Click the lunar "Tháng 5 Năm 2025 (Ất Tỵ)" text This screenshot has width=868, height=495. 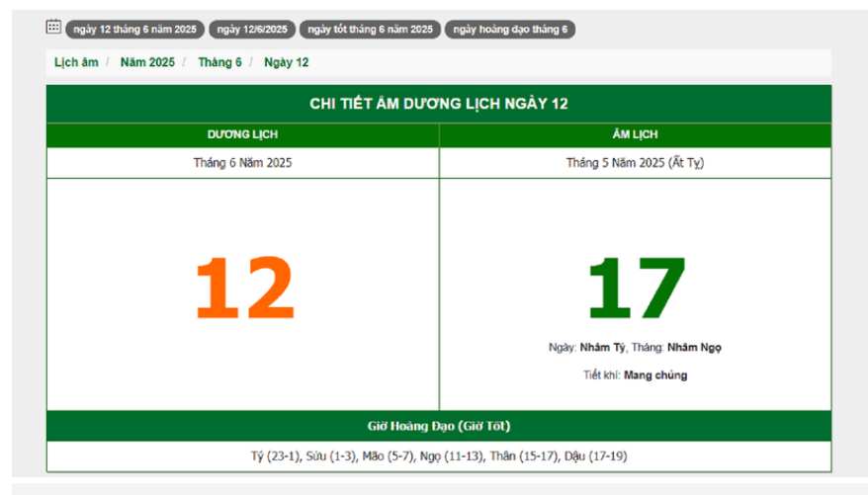(x=635, y=163)
